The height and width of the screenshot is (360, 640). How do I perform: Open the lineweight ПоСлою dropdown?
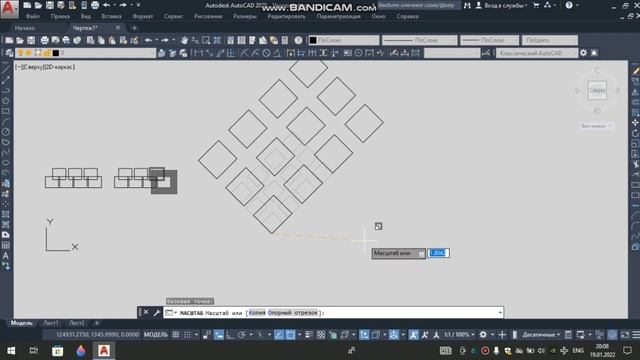(x=489, y=40)
